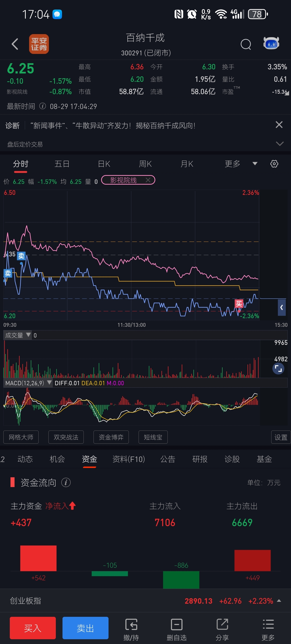
Task: Select the 资金 tab
Action: (89, 459)
